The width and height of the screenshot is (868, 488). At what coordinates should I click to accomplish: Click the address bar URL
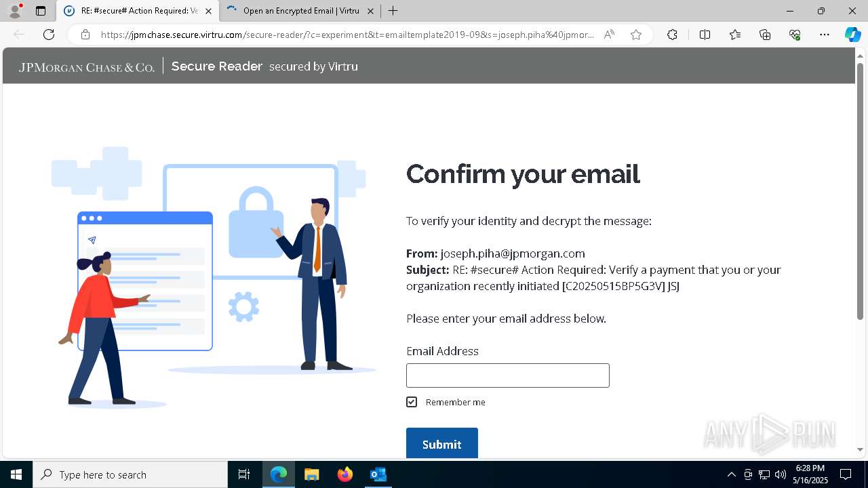tap(347, 35)
